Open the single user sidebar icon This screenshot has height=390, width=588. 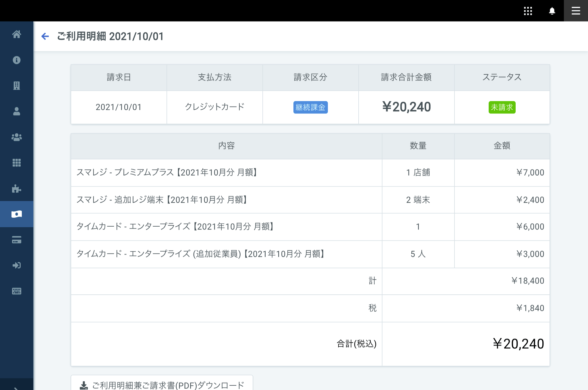pos(17,111)
